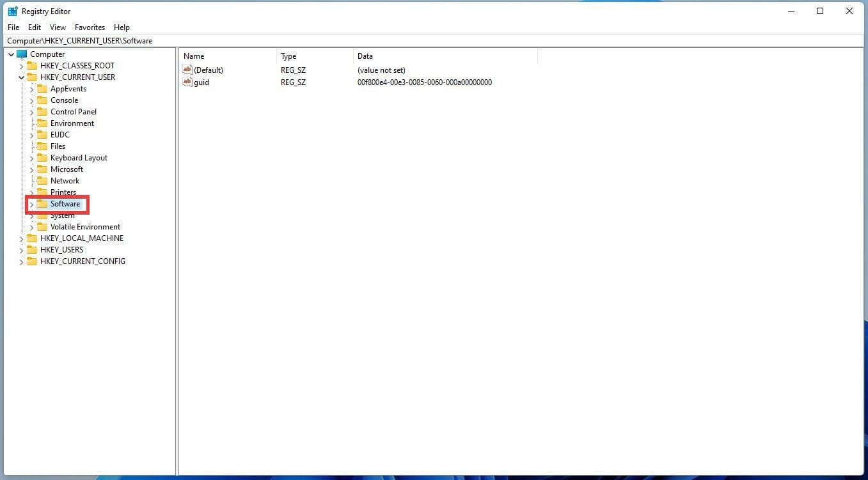Click the ab icon beside the (Default) value
Image resolution: width=868 pixels, height=480 pixels.
[187, 70]
